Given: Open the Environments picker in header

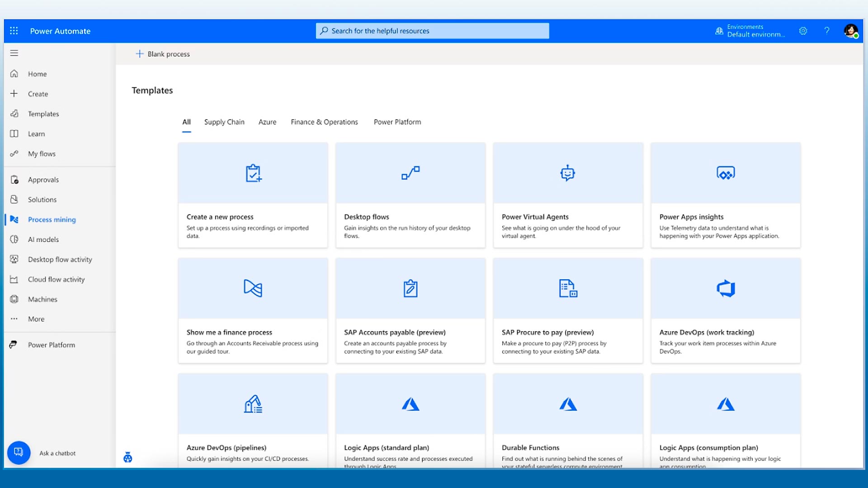Looking at the screenshot, I should (750, 31).
